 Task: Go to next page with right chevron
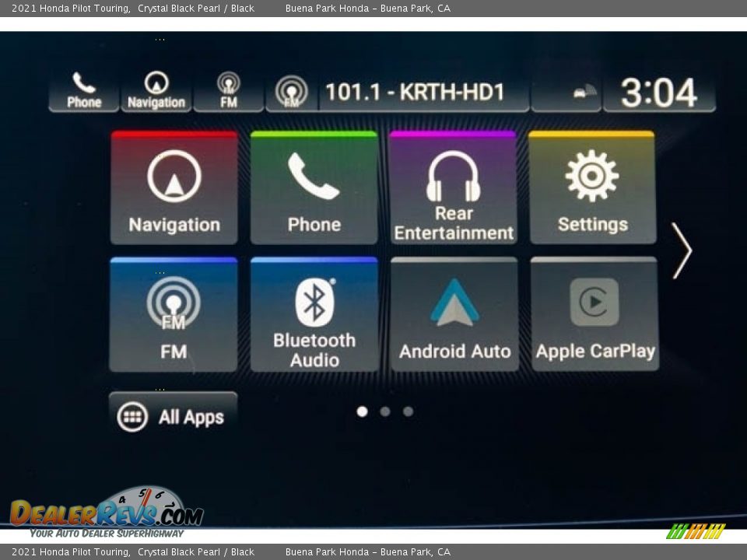(682, 250)
